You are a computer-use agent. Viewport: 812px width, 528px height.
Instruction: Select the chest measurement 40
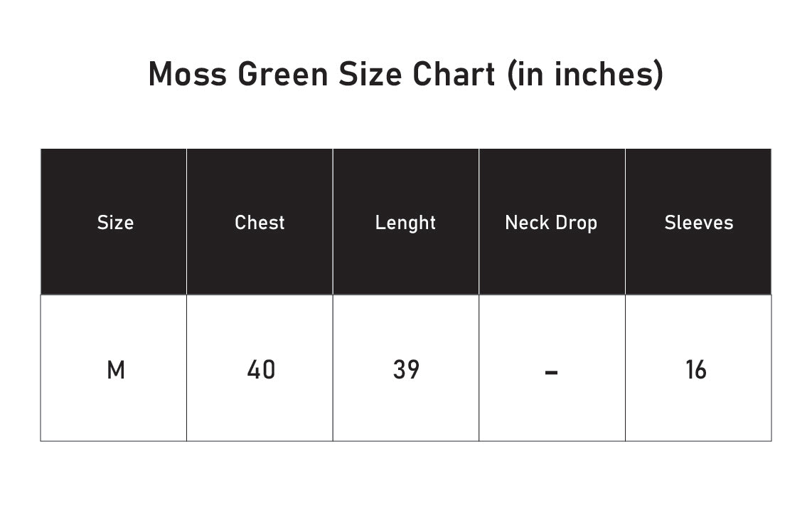(260, 370)
